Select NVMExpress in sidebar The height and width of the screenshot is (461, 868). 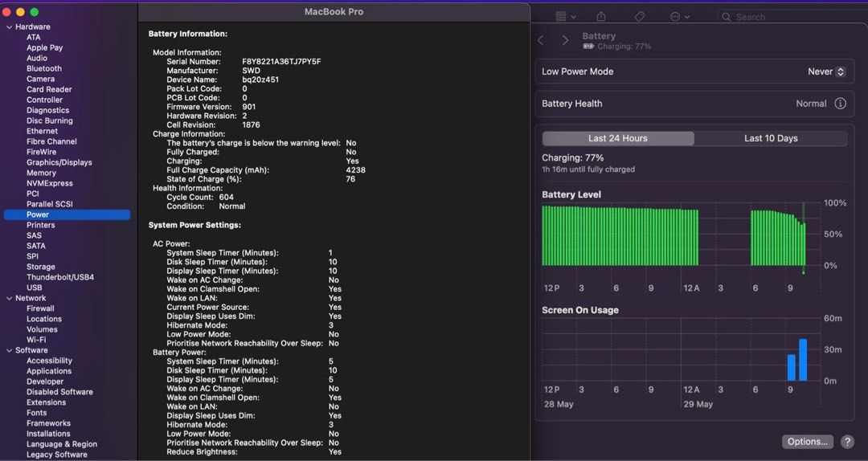[49, 183]
